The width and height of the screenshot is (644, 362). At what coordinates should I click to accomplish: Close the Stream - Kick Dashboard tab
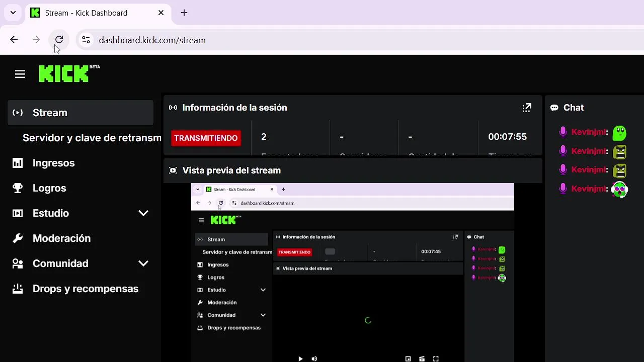[161, 13]
